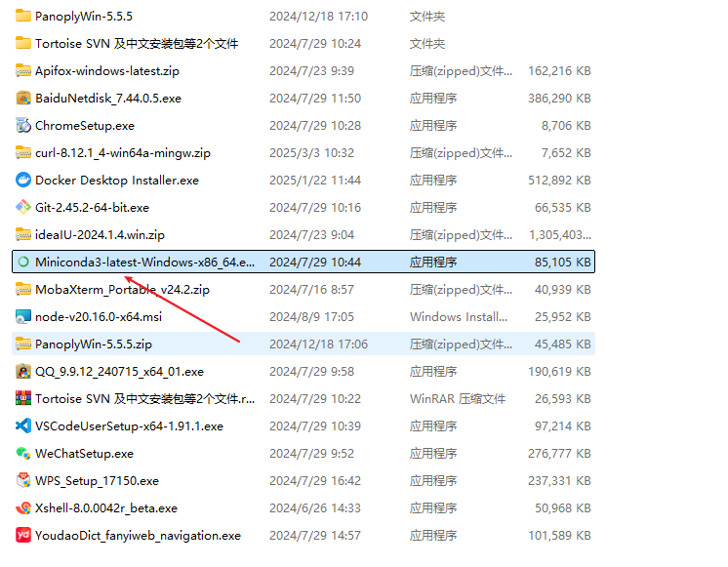
Task: Click date 2025/3/3 10:32 cell
Action: [311, 153]
